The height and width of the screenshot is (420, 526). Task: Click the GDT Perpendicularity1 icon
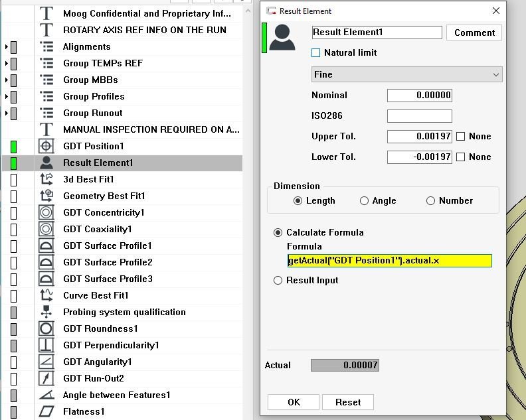tap(46, 345)
